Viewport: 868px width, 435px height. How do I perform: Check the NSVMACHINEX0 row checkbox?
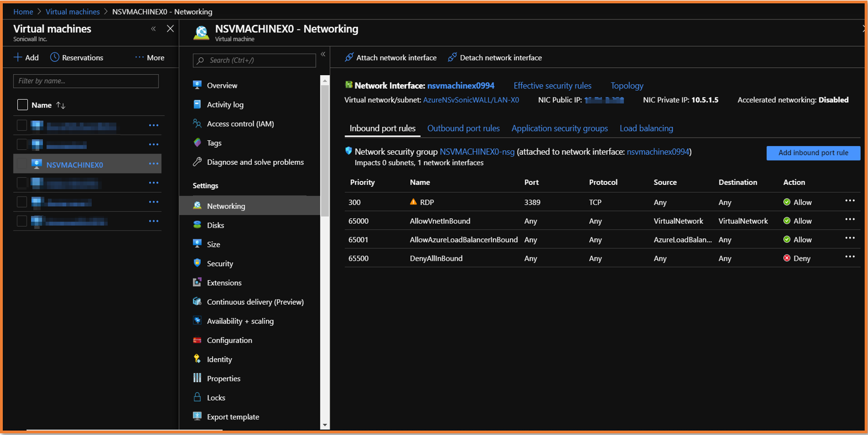pos(22,164)
